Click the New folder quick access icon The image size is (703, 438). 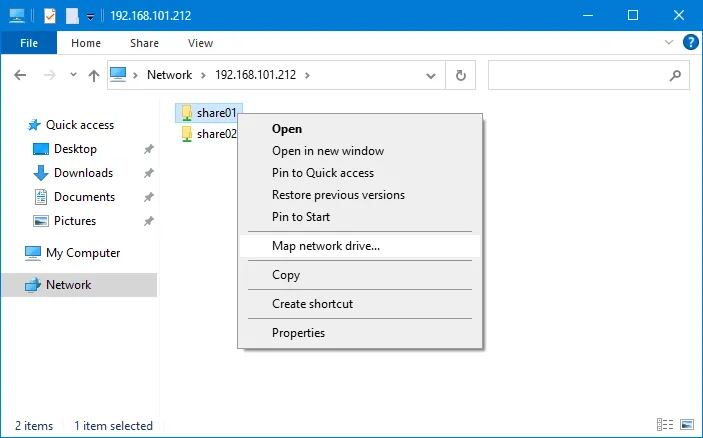coord(72,16)
